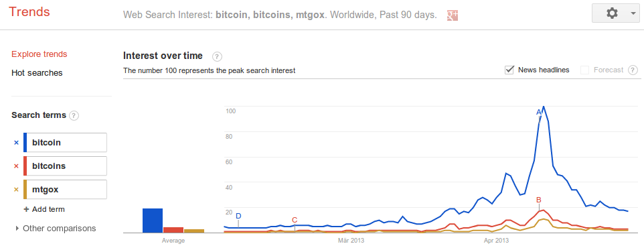This screenshot has height=248, width=644.
Task: Edit the mtgox search term field
Action: [x=66, y=190]
